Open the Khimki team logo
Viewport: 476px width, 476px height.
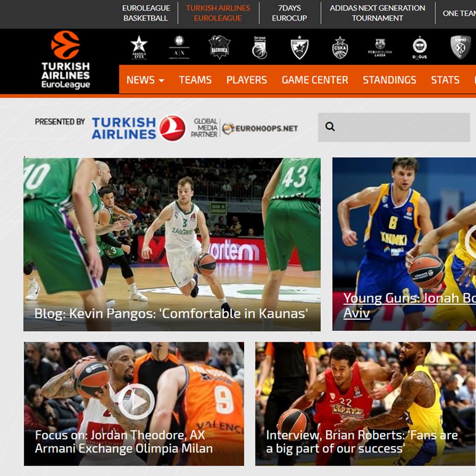[x=460, y=48]
